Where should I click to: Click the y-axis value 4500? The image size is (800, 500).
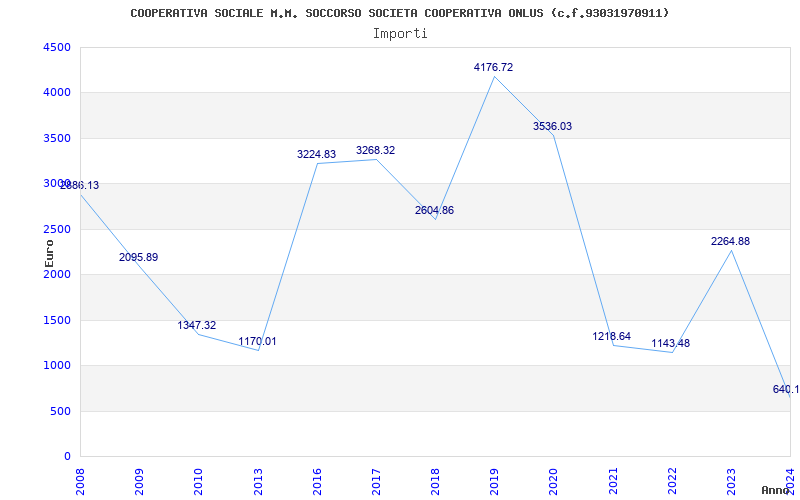pyautogui.click(x=57, y=47)
